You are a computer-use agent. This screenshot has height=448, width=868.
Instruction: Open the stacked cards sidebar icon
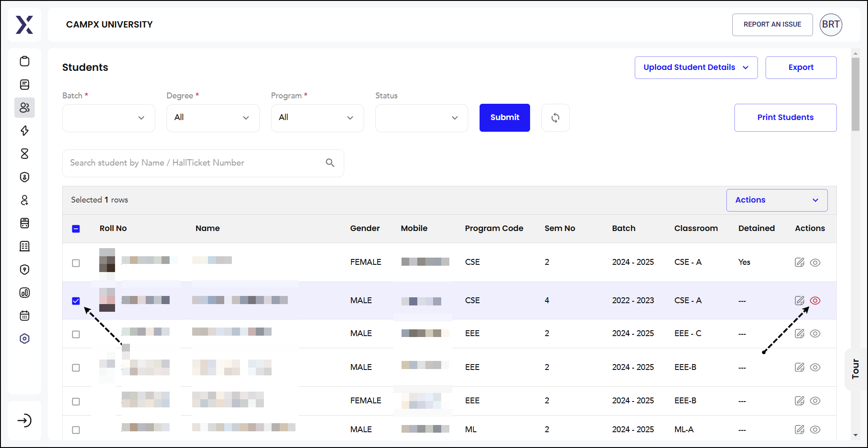pyautogui.click(x=25, y=223)
